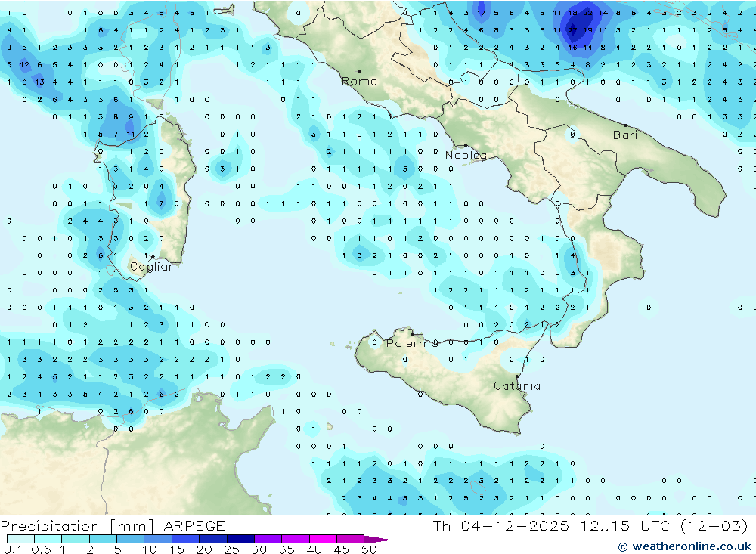Select the 5–10 mm legend swatch

pyautogui.click(x=131, y=539)
